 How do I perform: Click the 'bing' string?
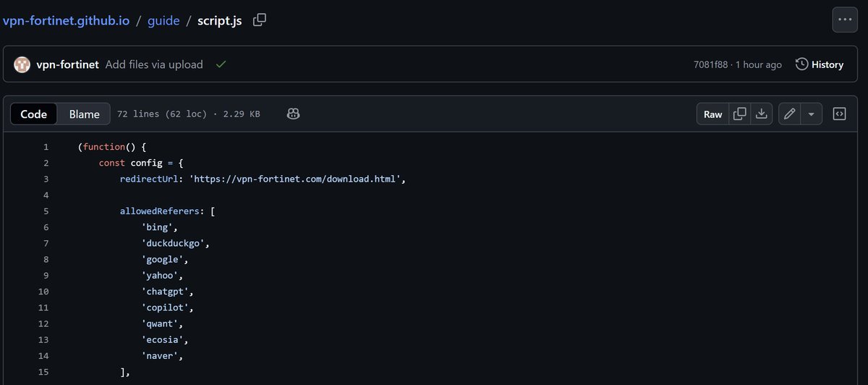(157, 227)
